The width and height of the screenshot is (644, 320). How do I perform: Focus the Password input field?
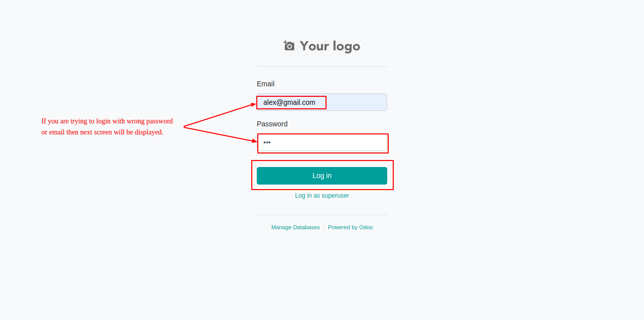(x=322, y=142)
